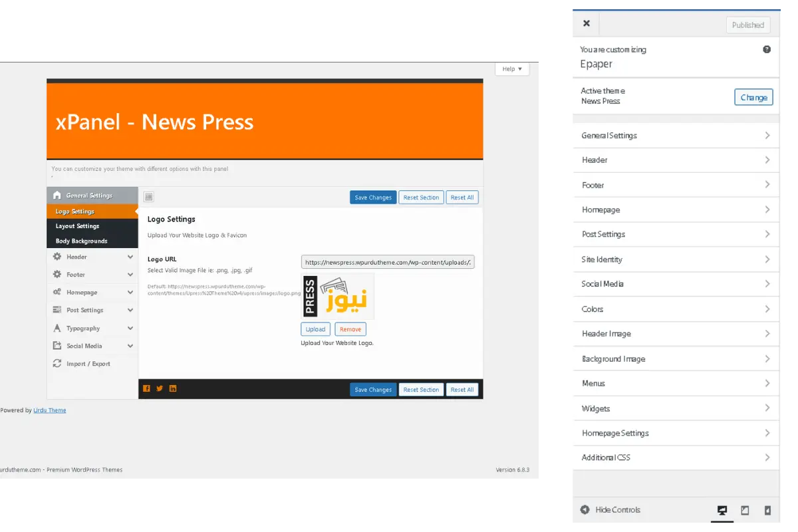Open the Help dropdown tab
The height and width of the screenshot is (532, 798).
[511, 68]
